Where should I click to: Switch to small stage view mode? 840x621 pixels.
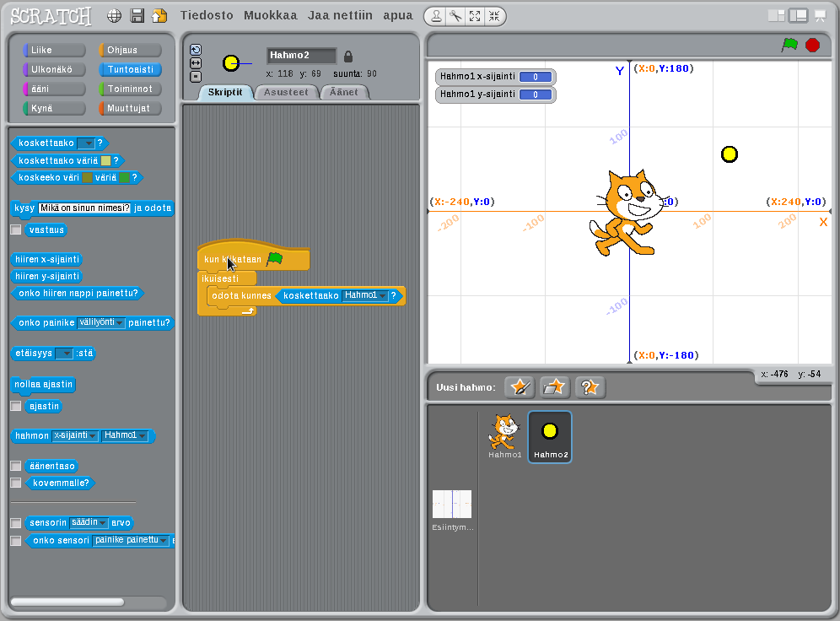[776, 15]
